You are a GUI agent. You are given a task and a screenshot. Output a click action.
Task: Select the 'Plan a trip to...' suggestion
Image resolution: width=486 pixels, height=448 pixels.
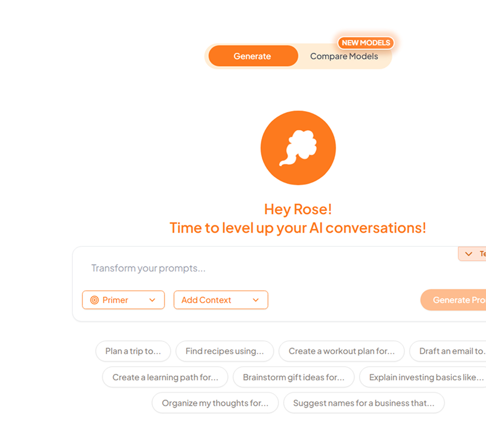pos(133,351)
